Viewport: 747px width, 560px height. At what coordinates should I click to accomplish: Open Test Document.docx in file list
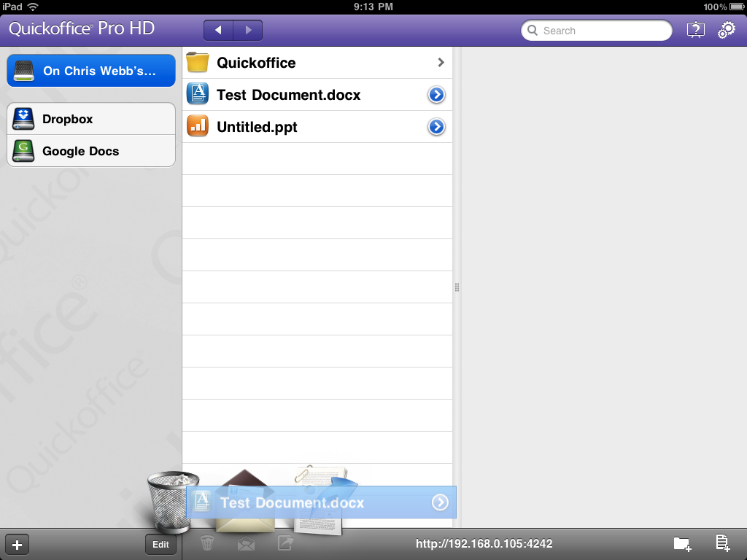(x=317, y=95)
